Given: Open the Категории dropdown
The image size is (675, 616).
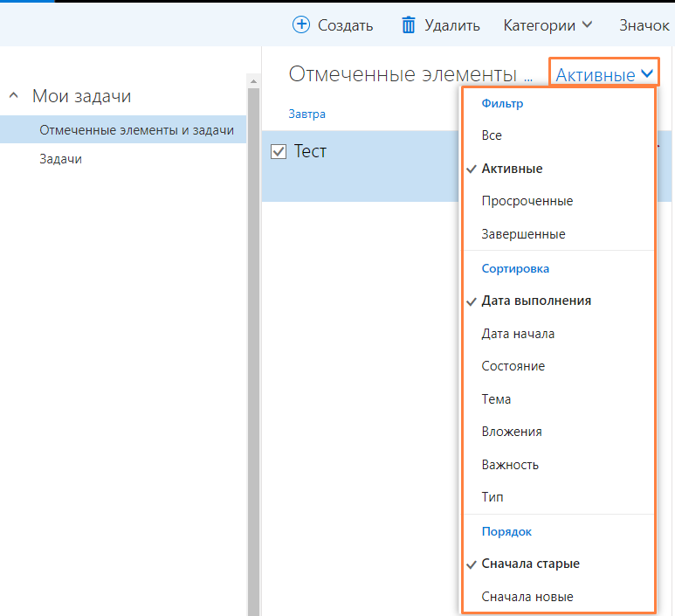Looking at the screenshot, I should pos(548,24).
